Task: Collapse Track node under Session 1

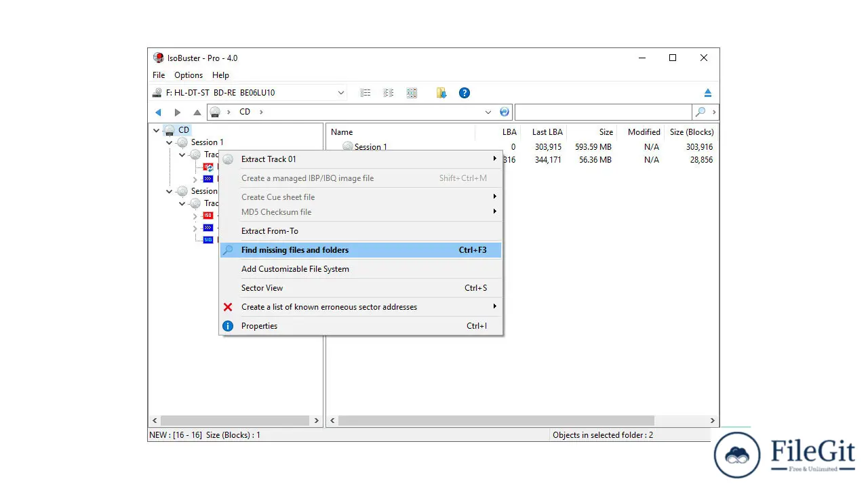Action: click(x=182, y=155)
